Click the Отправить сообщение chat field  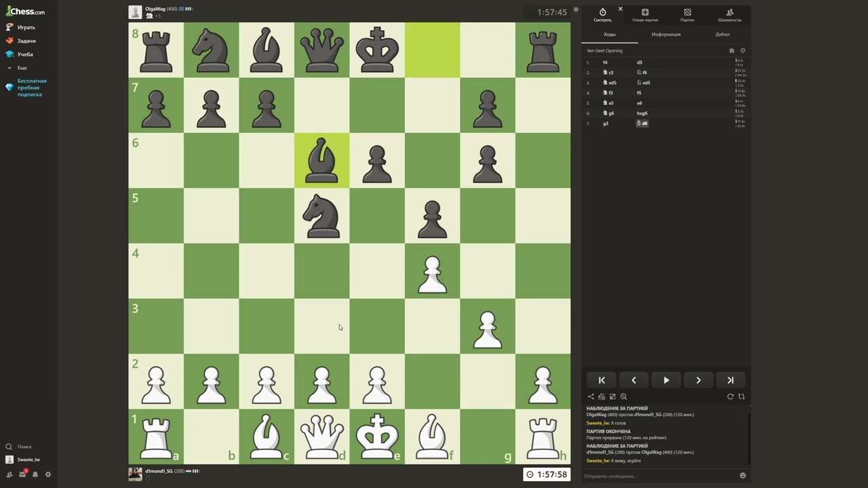tap(659, 476)
